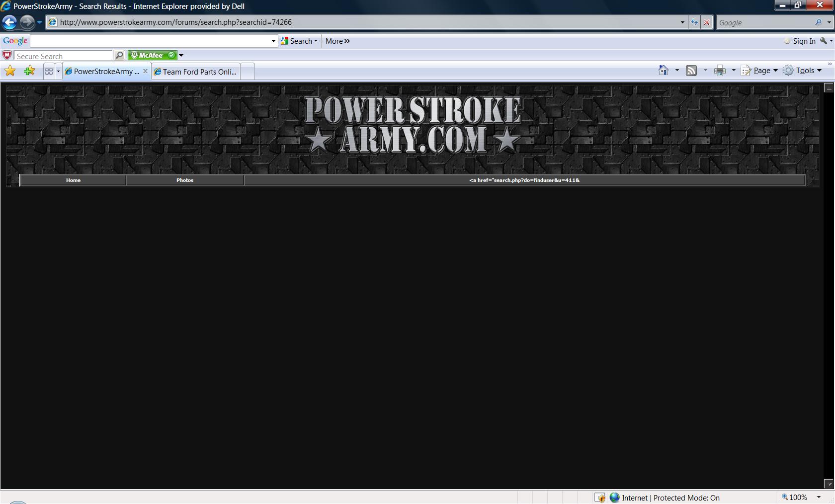Click the search.php finduser link text

tap(524, 180)
